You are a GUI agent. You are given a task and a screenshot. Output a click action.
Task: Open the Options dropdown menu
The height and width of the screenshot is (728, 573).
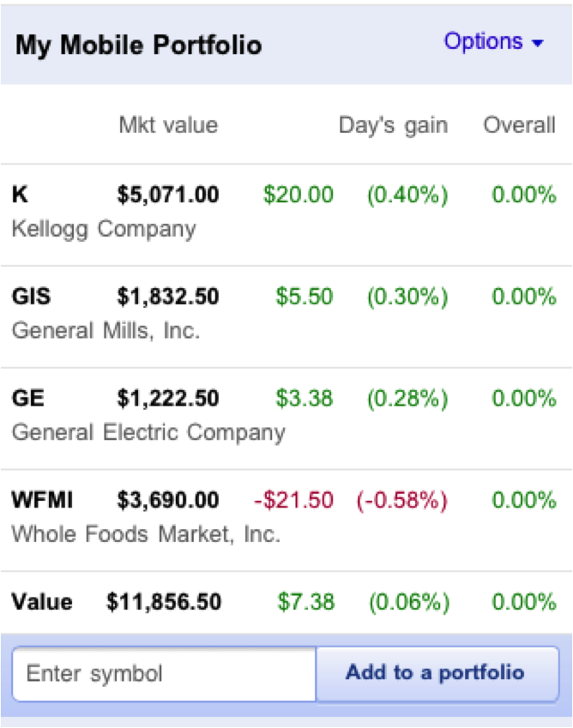coord(493,42)
